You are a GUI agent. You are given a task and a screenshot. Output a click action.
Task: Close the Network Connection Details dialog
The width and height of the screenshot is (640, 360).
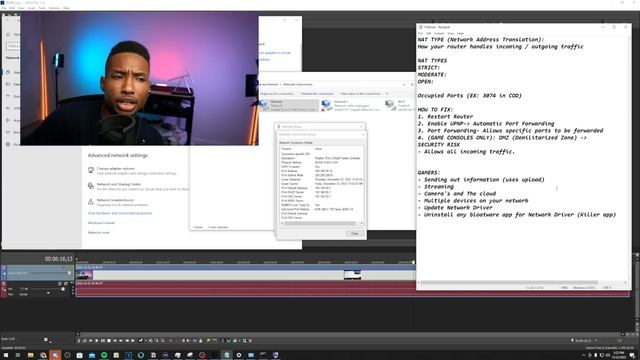(x=355, y=233)
